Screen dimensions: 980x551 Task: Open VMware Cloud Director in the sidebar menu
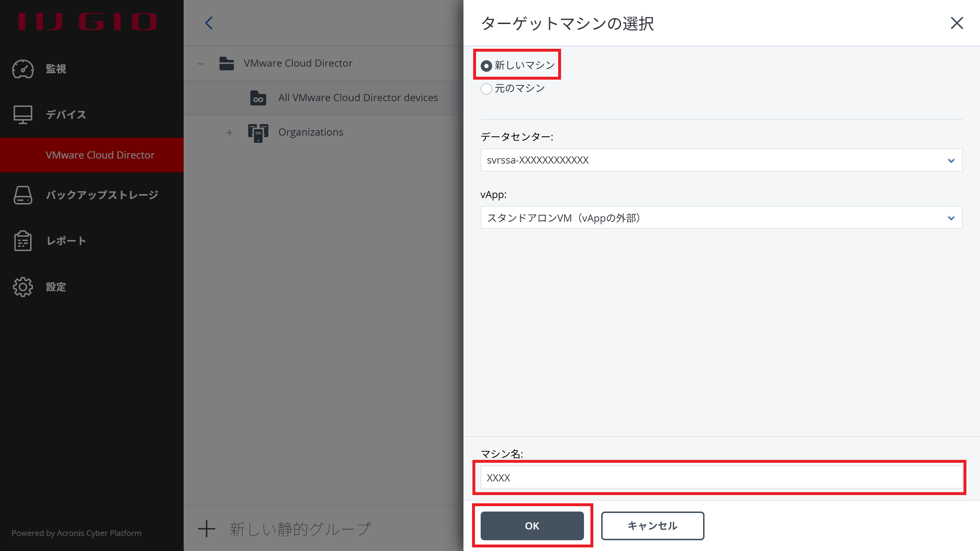(x=100, y=155)
